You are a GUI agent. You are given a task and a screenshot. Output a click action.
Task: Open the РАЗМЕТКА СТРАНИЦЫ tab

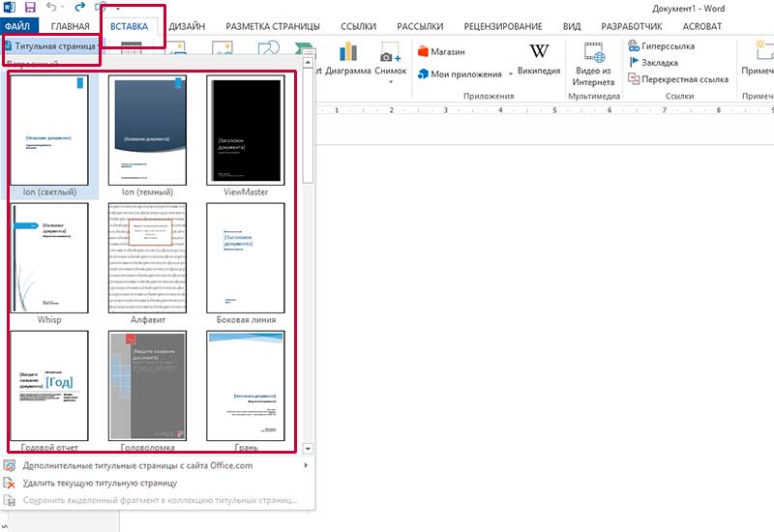pyautogui.click(x=273, y=26)
